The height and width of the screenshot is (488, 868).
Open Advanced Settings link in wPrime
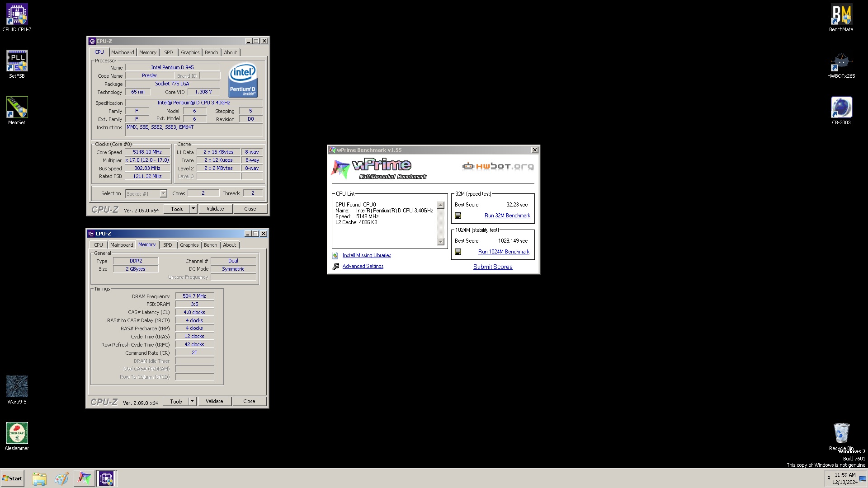[363, 267]
